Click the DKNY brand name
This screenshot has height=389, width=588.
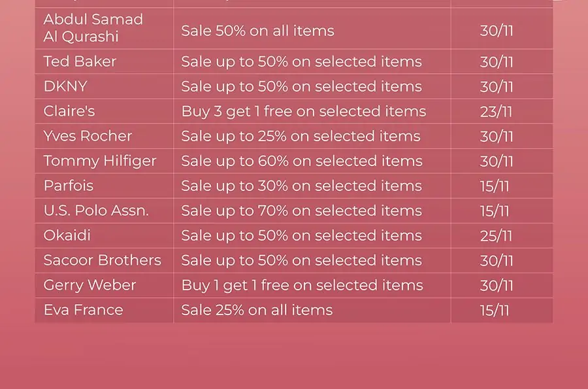pyautogui.click(x=65, y=86)
